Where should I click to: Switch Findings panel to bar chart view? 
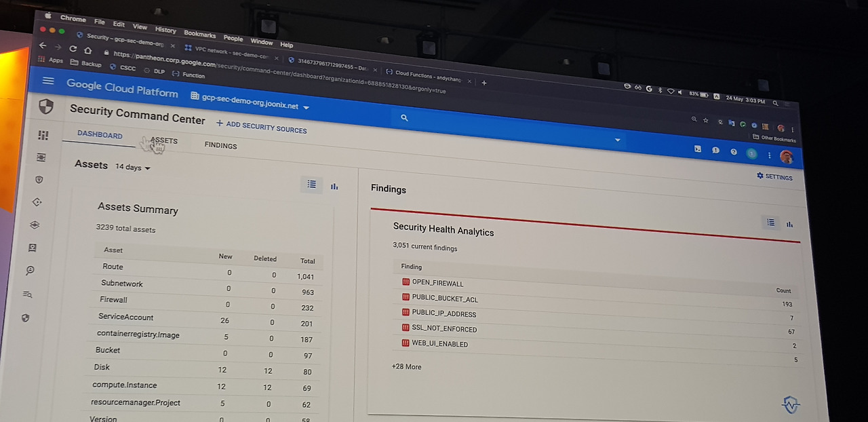(789, 224)
